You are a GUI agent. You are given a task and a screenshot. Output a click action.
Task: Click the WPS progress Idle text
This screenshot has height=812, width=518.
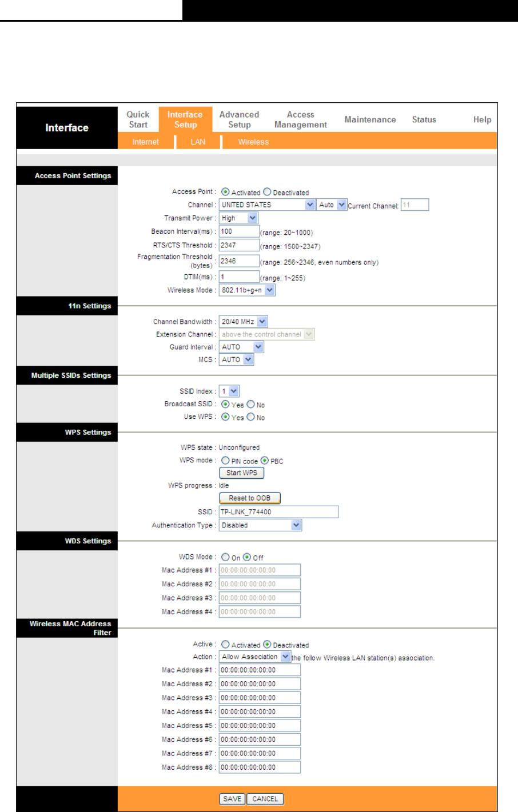[224, 485]
